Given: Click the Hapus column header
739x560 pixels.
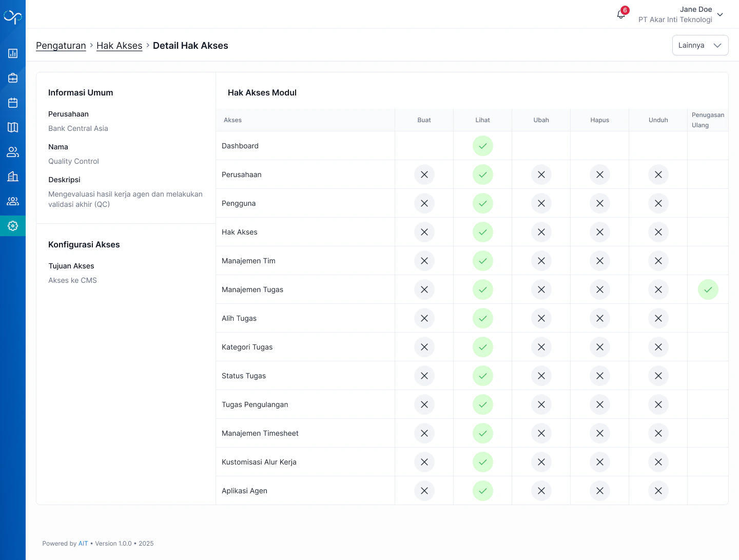Looking at the screenshot, I should coord(599,120).
